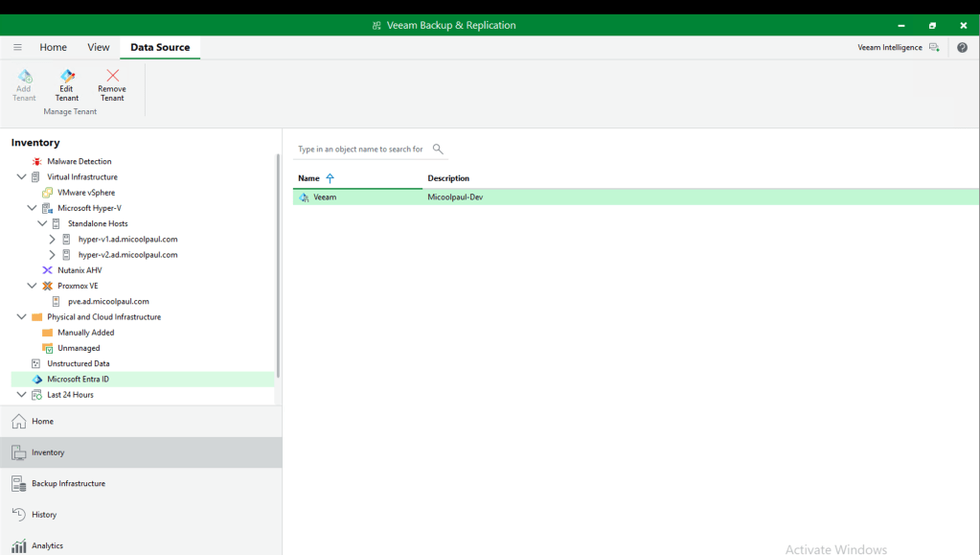
Task: Click the Inventory tree vertical scrollbar
Action: pyautogui.click(x=278, y=266)
